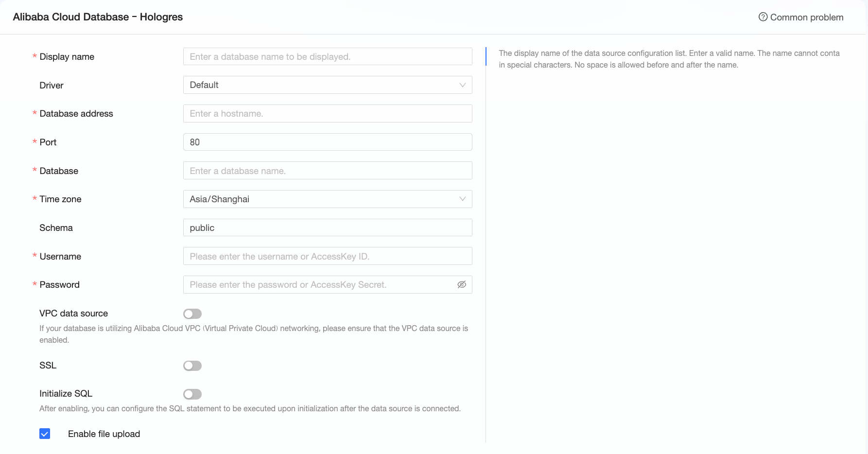Click the VPC data source hint text

(x=254, y=334)
